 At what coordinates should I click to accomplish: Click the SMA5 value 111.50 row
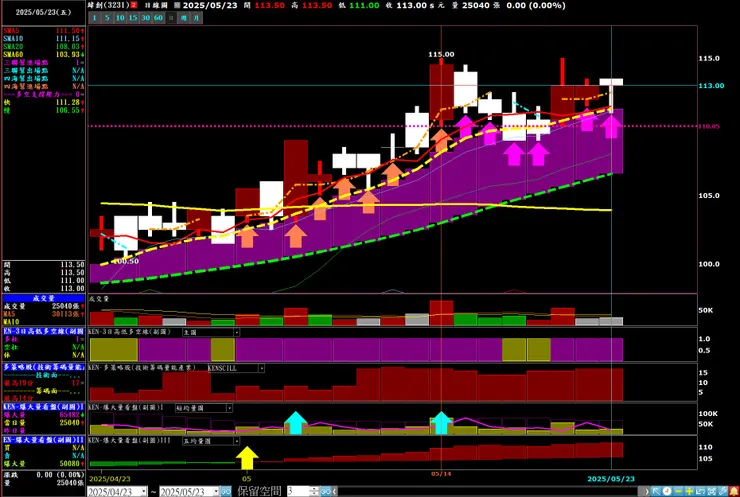coord(43,31)
